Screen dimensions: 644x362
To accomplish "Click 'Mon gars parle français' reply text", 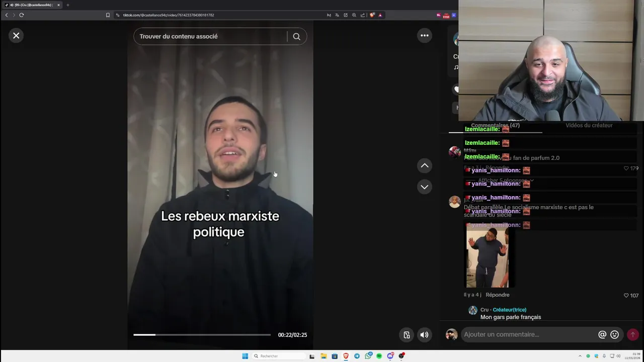I will click(x=511, y=317).
